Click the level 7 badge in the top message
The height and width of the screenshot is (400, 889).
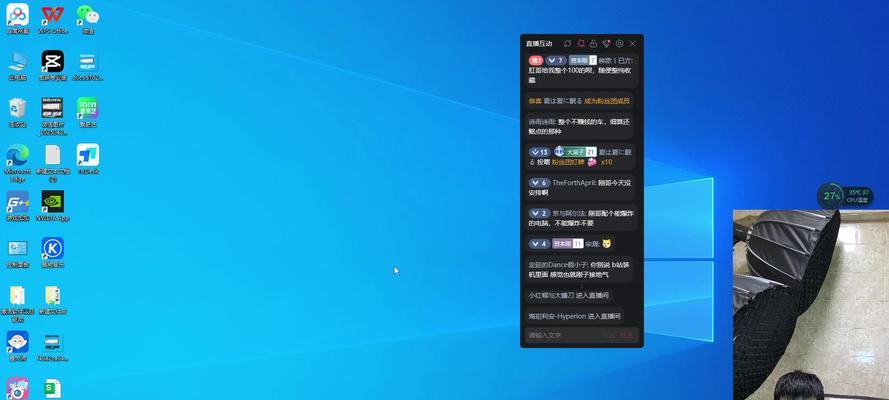pyautogui.click(x=556, y=60)
